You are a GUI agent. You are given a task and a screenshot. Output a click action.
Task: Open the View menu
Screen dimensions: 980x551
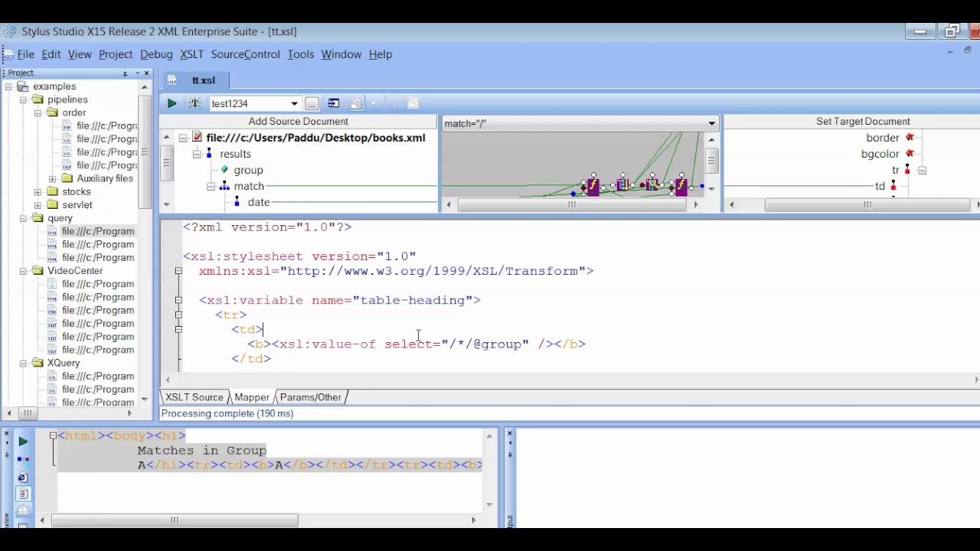(x=80, y=54)
